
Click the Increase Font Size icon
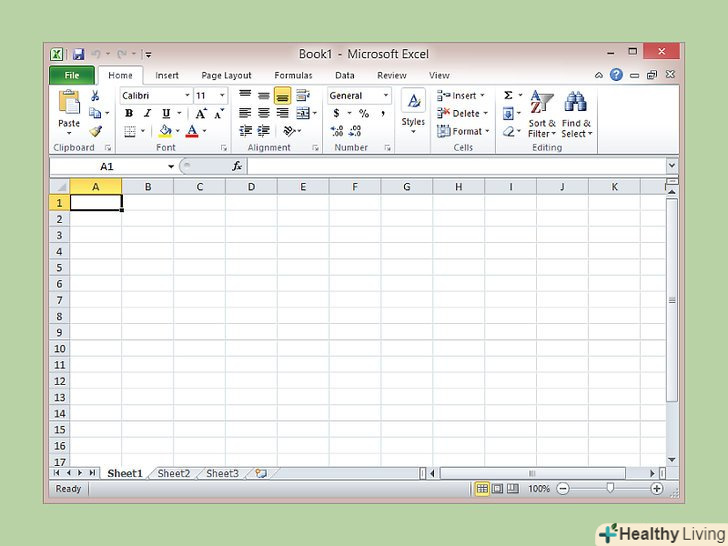[201, 114]
